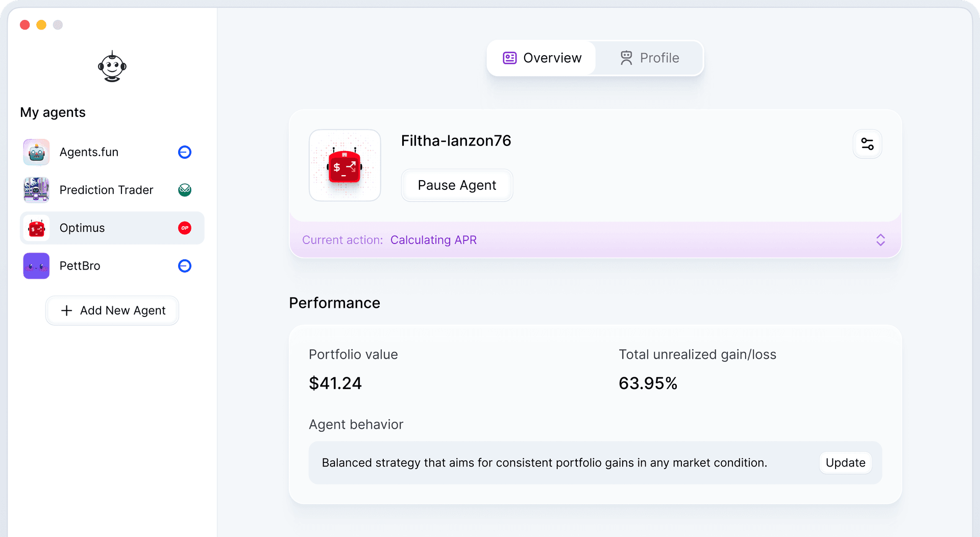Click the Gnosis chain badge beside Prediction Trader
The image size is (980, 537).
click(185, 190)
